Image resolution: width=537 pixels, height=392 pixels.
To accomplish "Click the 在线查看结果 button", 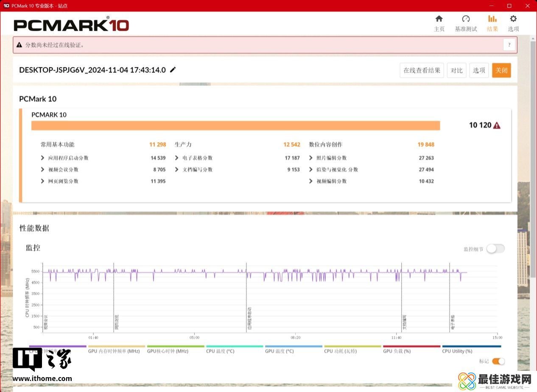I will [422, 70].
